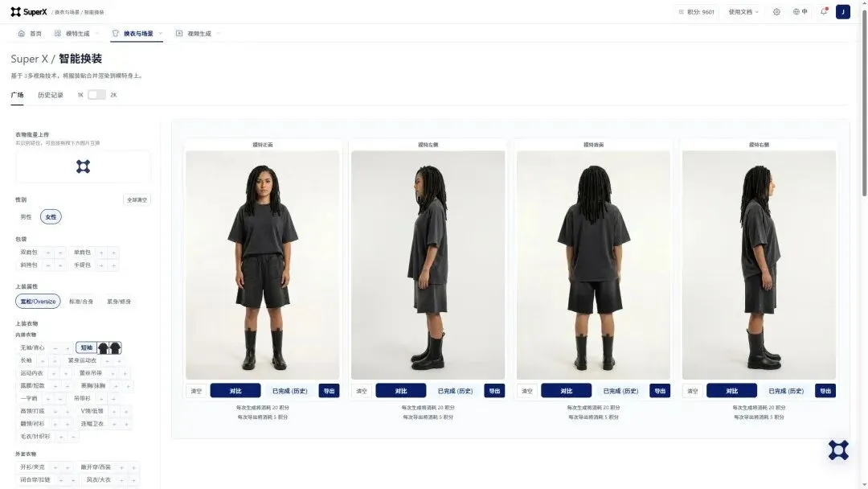Toggle the 1K/2K resolution switch

click(97, 95)
